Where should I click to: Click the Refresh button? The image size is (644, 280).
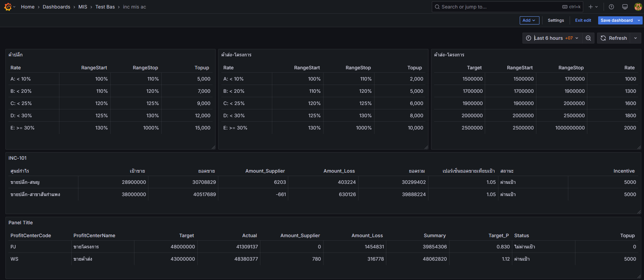tap(614, 38)
